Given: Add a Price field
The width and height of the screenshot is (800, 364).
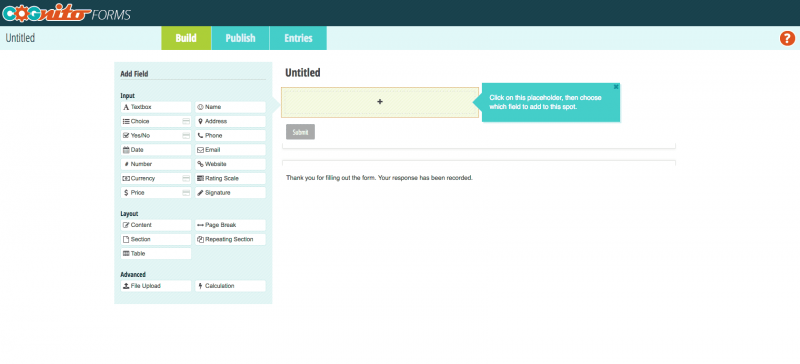Looking at the screenshot, I should (156, 193).
